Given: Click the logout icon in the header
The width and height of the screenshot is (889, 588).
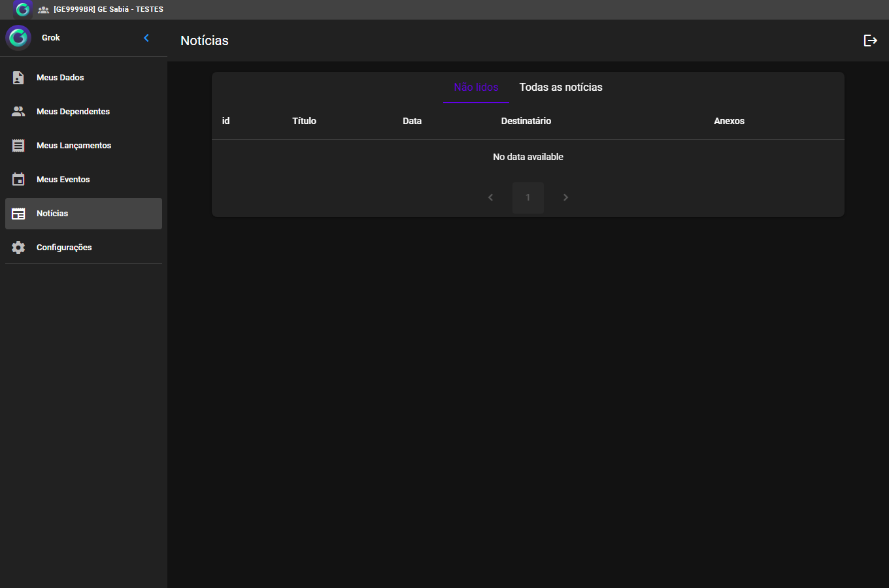Looking at the screenshot, I should tap(871, 41).
